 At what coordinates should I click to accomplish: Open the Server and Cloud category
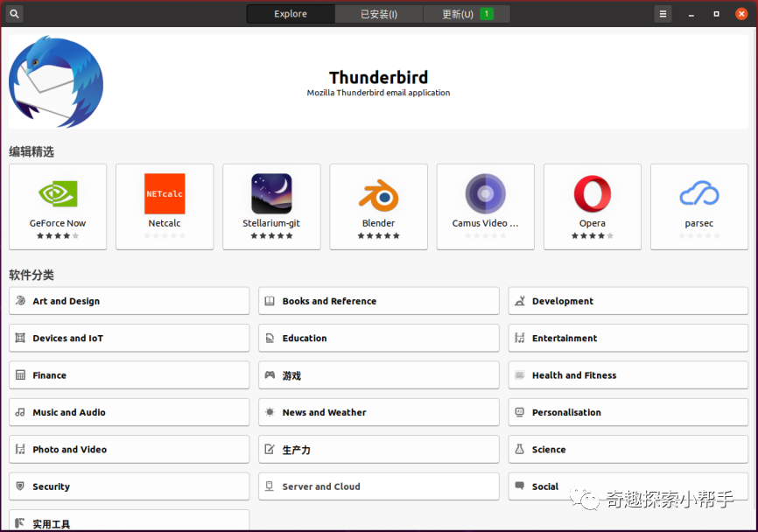click(x=378, y=486)
